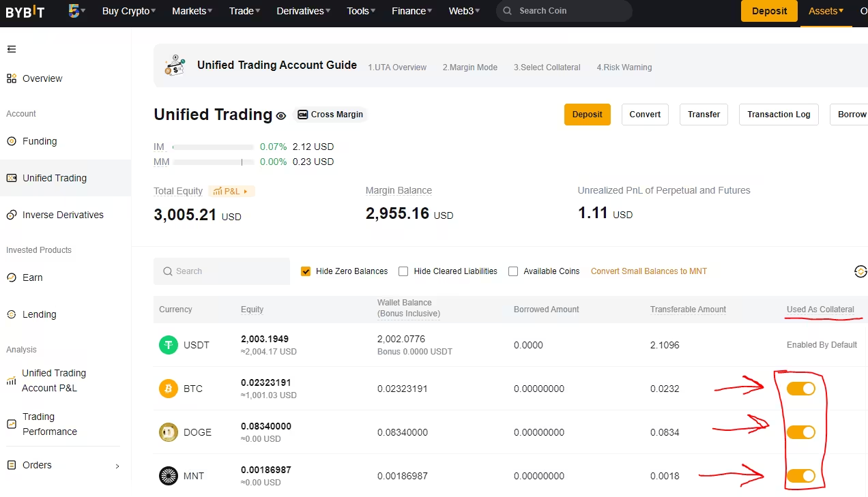
Task: Check Hide Cleared Liabilities checkbox
Action: coord(403,271)
